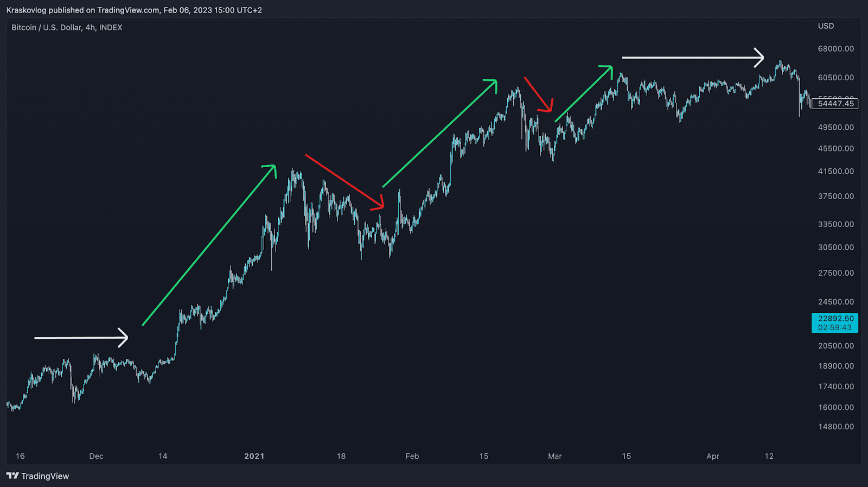Click the 30500.00 price axis label

[835, 248]
